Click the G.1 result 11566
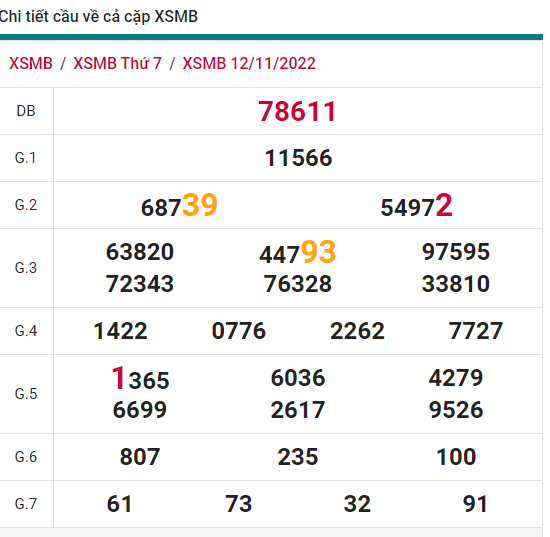Viewport: 550px width, 537px height. (298, 158)
